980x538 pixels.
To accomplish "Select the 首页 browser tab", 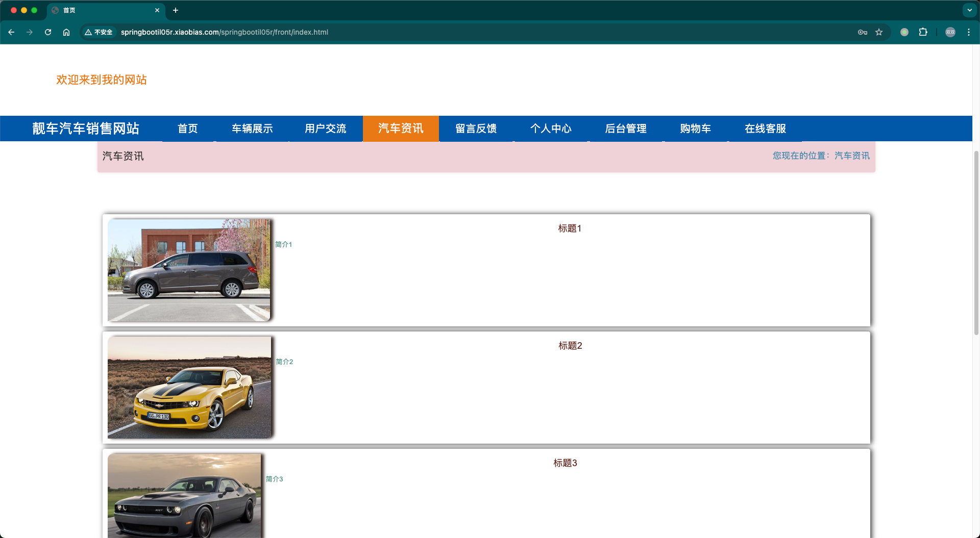I will 106,10.
